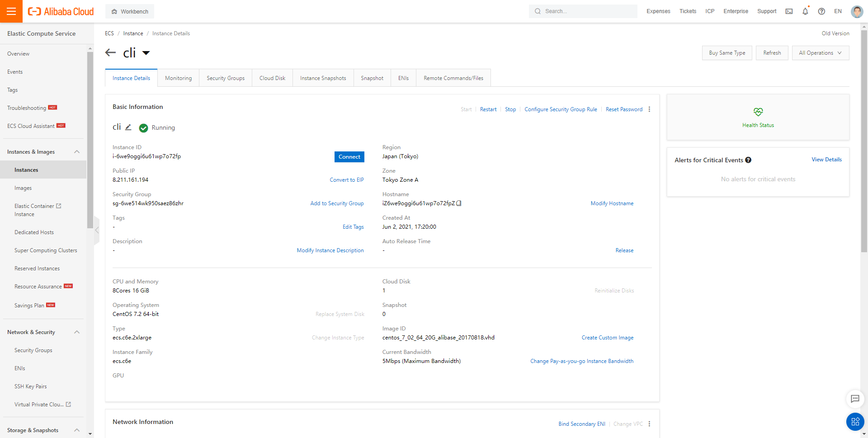868x438 pixels.
Task: Click Bind Secondary ENI link
Action: [582, 424]
